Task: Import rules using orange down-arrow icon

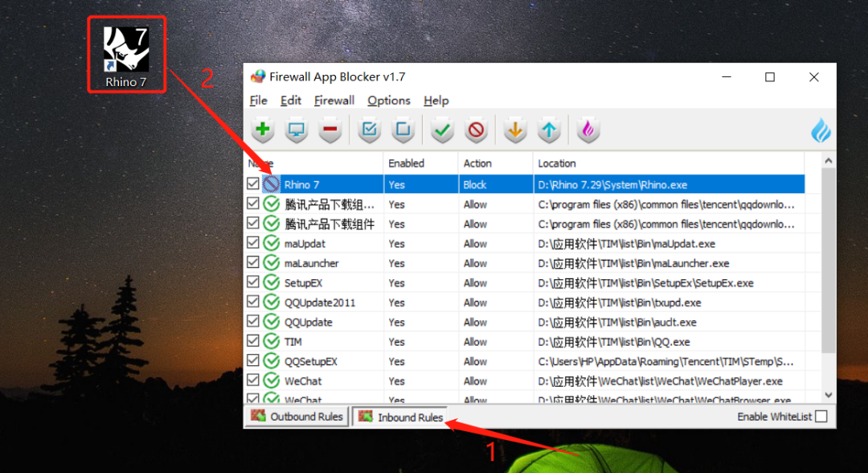Action: (x=514, y=130)
